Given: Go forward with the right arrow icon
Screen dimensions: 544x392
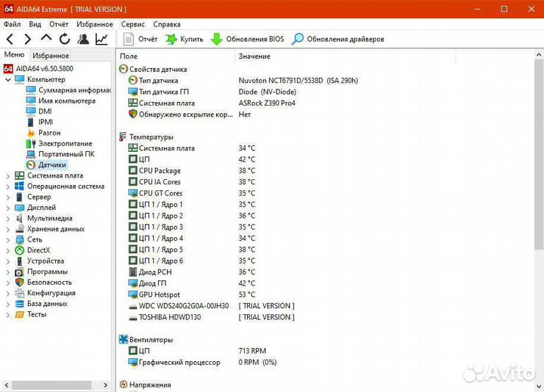Looking at the screenshot, I should (28, 39).
